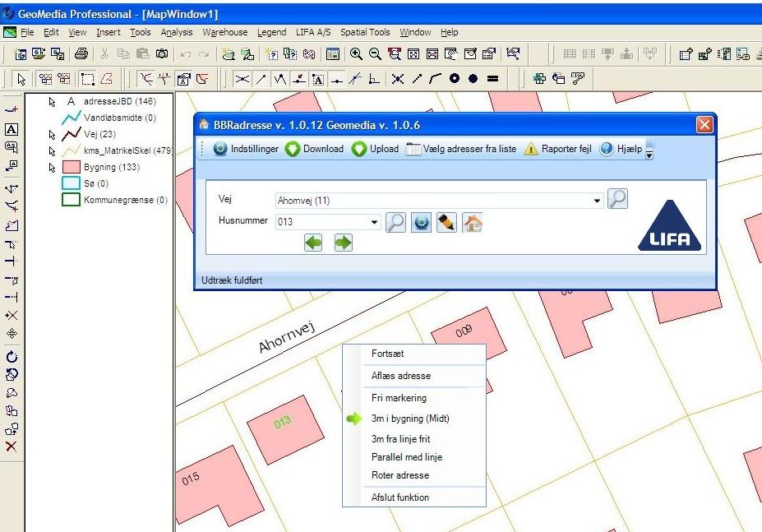Choose 'Afslut funktion' in context menu
The height and width of the screenshot is (532, 762).
[414, 497]
